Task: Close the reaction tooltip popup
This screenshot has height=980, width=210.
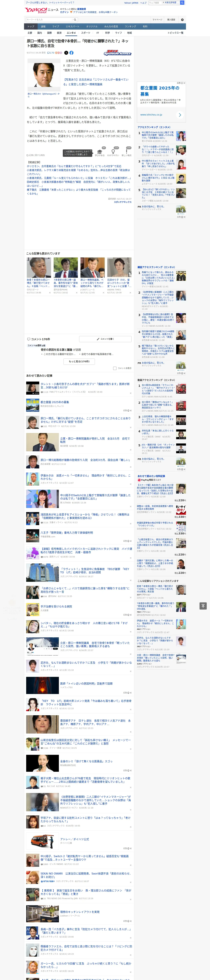Action: (91, 151)
